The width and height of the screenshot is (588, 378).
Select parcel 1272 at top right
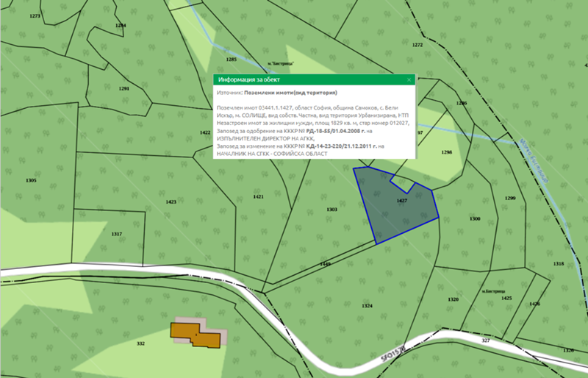(x=417, y=45)
